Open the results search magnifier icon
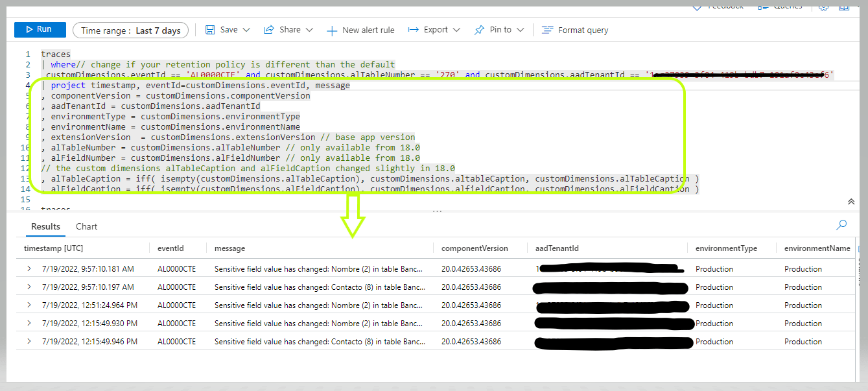868x391 pixels. point(841,225)
